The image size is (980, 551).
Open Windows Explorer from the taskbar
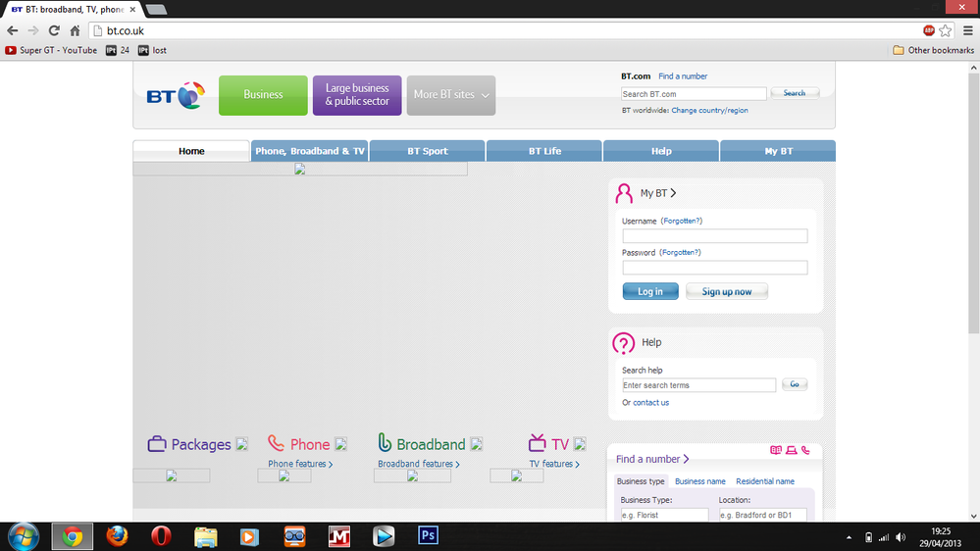[206, 536]
